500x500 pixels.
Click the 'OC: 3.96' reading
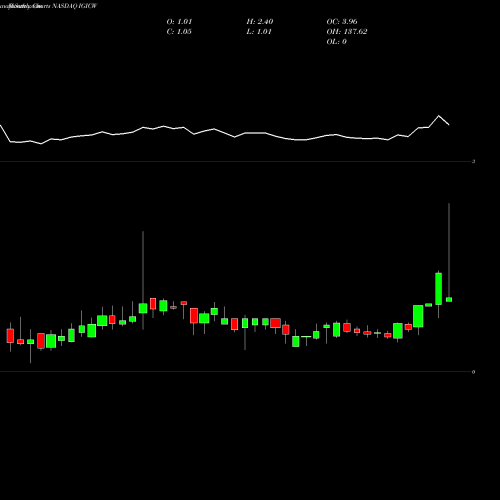[x=342, y=22]
